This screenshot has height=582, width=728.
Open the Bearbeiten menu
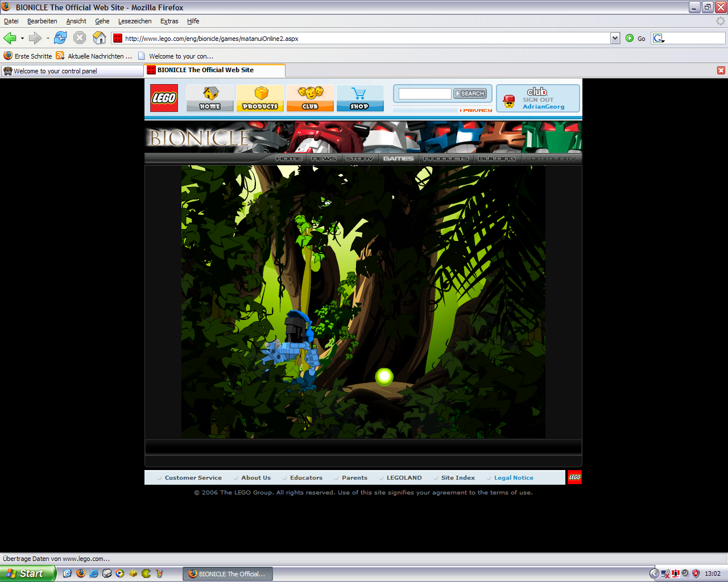point(42,21)
